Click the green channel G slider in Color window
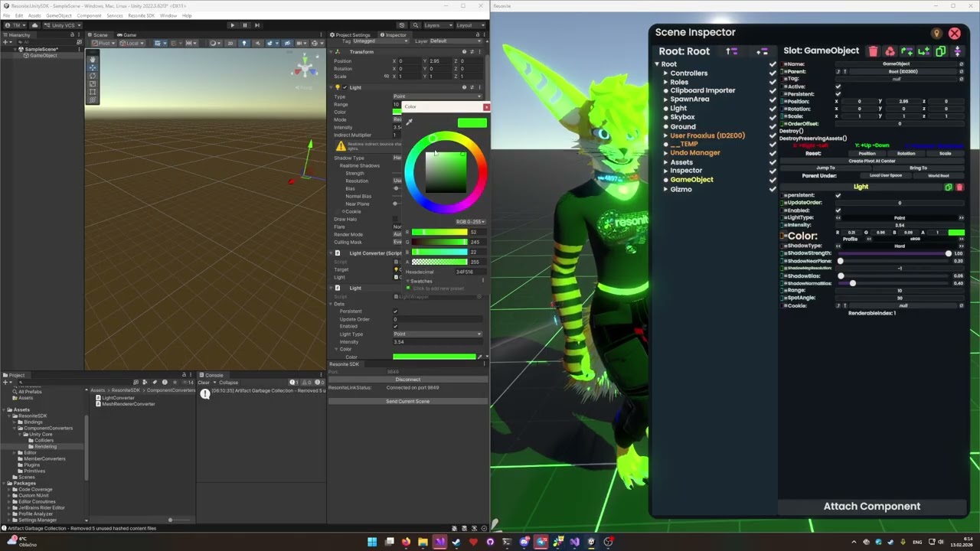 tap(439, 242)
